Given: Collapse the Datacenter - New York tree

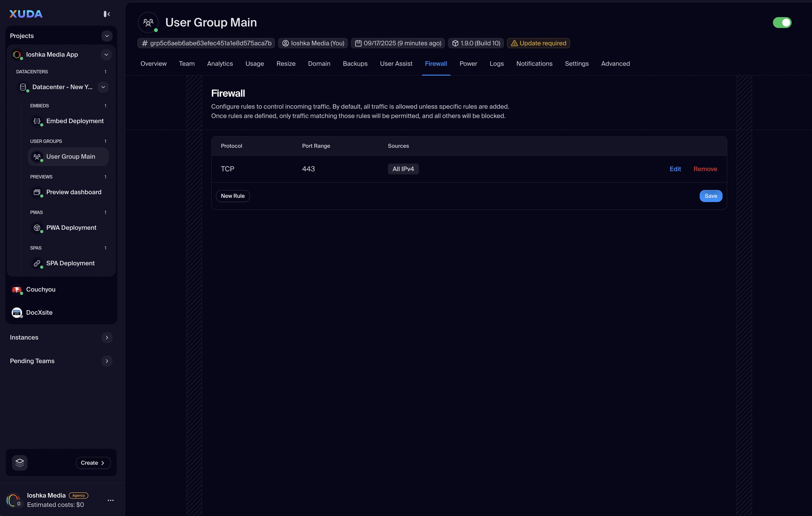Looking at the screenshot, I should pyautogui.click(x=103, y=87).
